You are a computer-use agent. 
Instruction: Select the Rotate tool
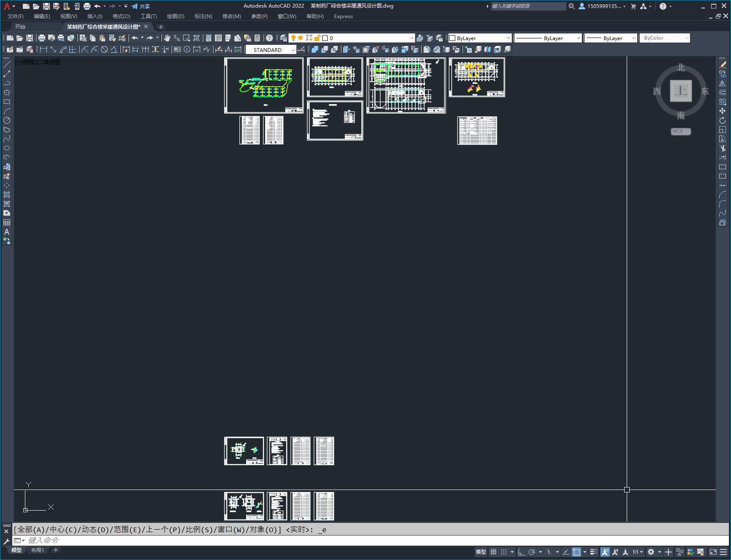pyautogui.click(x=723, y=120)
